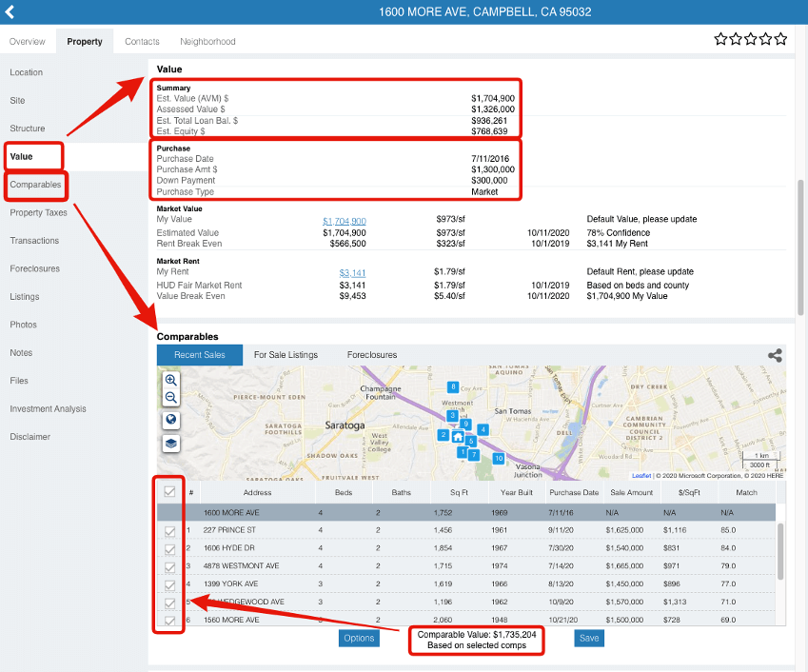Toggle the select-all comparables checkbox
This screenshot has height=672, width=808.
click(170, 492)
